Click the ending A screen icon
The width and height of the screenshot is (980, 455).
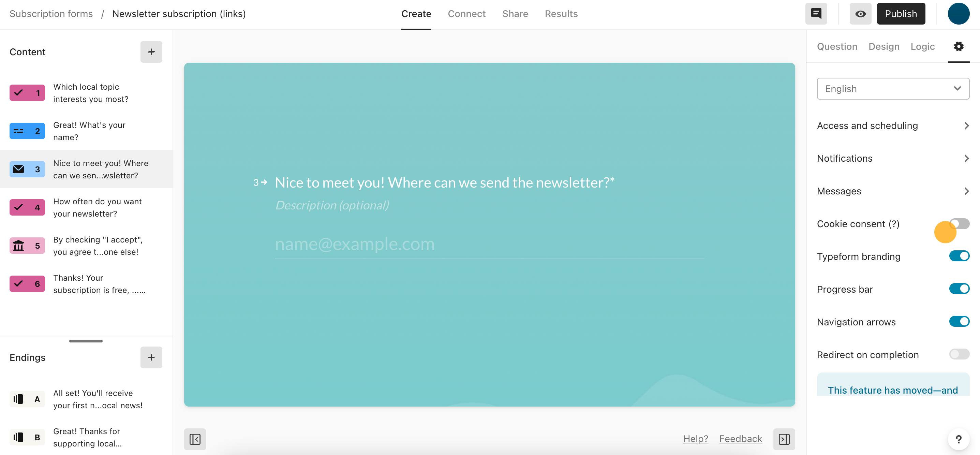27,399
